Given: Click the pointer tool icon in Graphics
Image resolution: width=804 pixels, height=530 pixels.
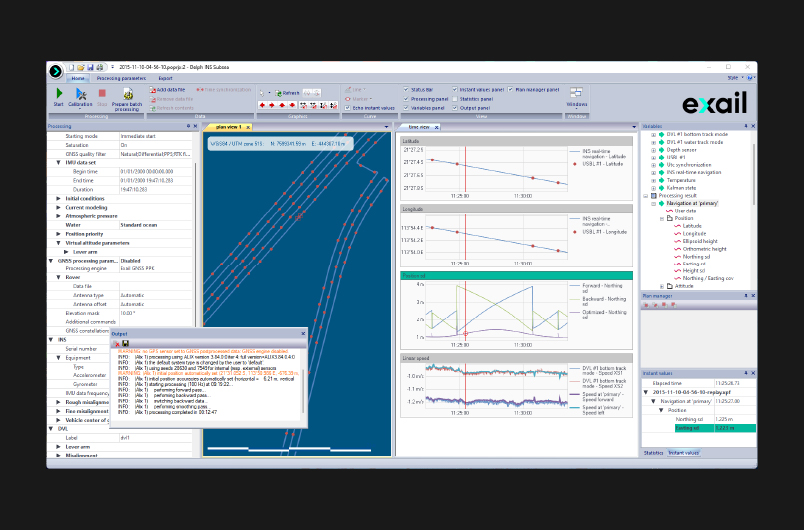Looking at the screenshot, I should 263,93.
